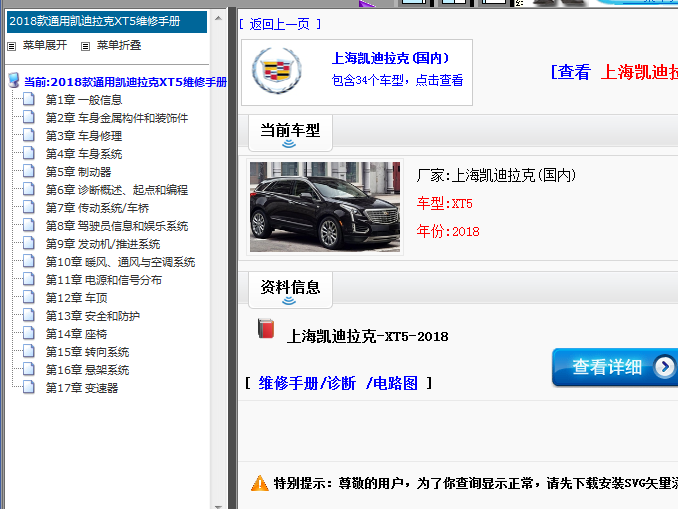Image resolution: width=678 pixels, height=509 pixels.
Task: Click page icon for 第1章 一般信息
Action: coord(29,99)
